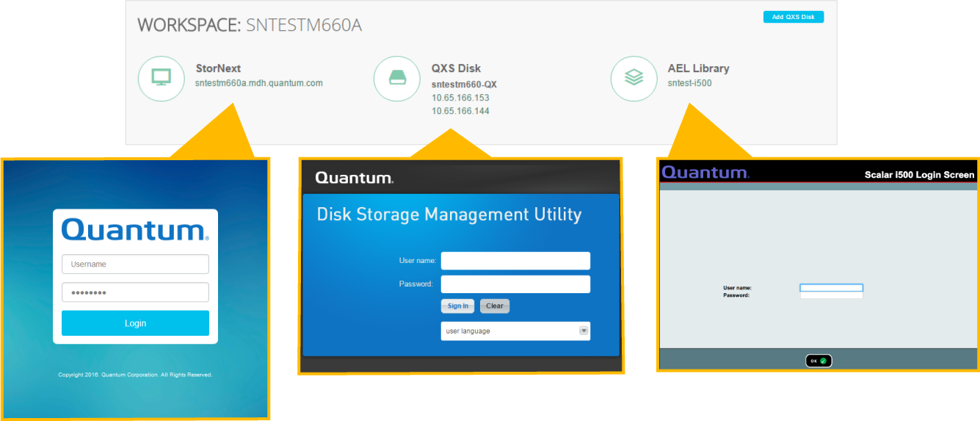Click the Disk Storage Management Utility title
The height and width of the screenshot is (421, 980).
tap(449, 215)
